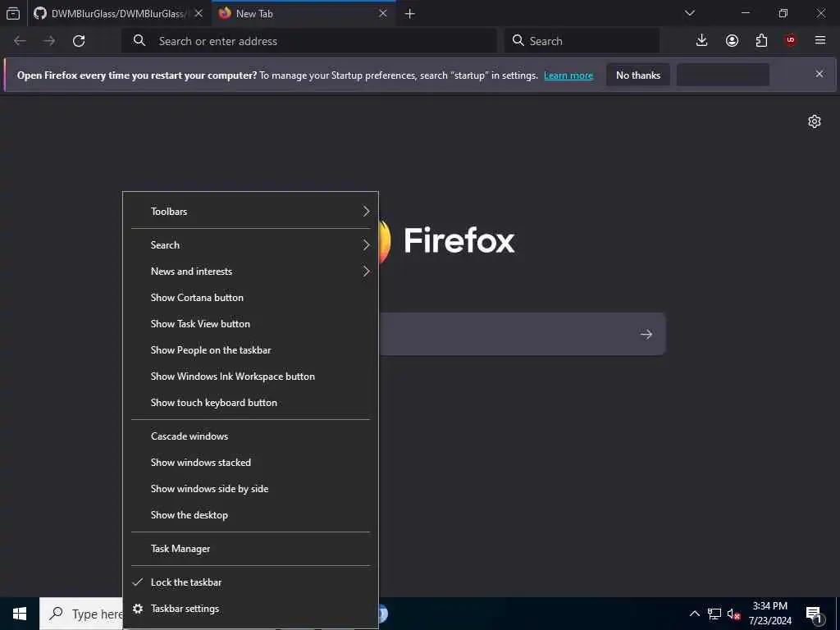Open new tab page personalize gear

tap(815, 121)
